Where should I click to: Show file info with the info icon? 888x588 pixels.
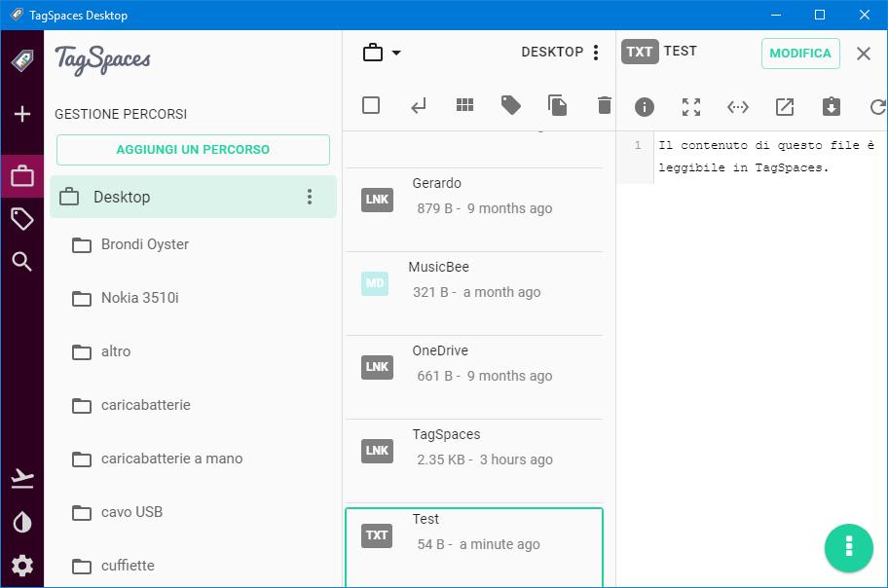coord(645,107)
